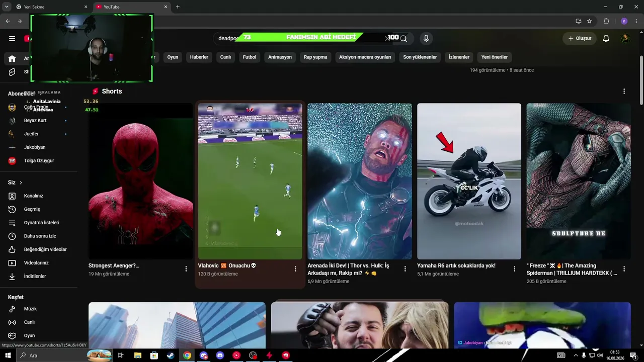
Task: Play the Strongest Avenger Spider-Man short
Action: (140, 182)
